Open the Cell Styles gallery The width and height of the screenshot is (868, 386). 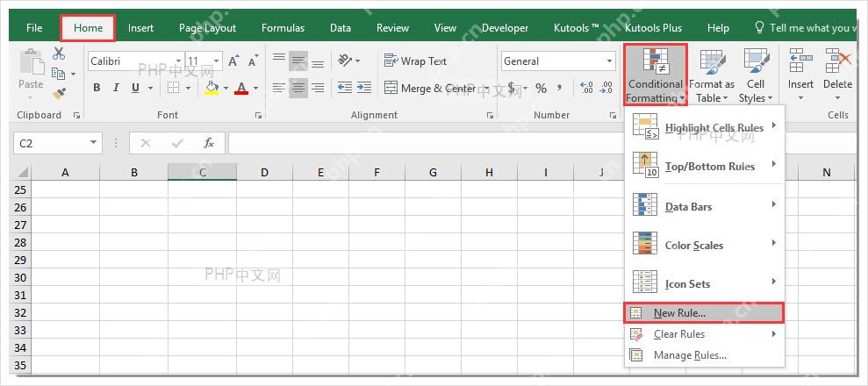point(756,75)
